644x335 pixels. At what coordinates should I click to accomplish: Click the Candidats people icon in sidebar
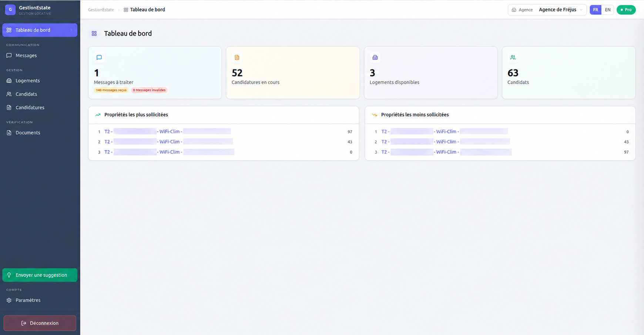click(9, 94)
